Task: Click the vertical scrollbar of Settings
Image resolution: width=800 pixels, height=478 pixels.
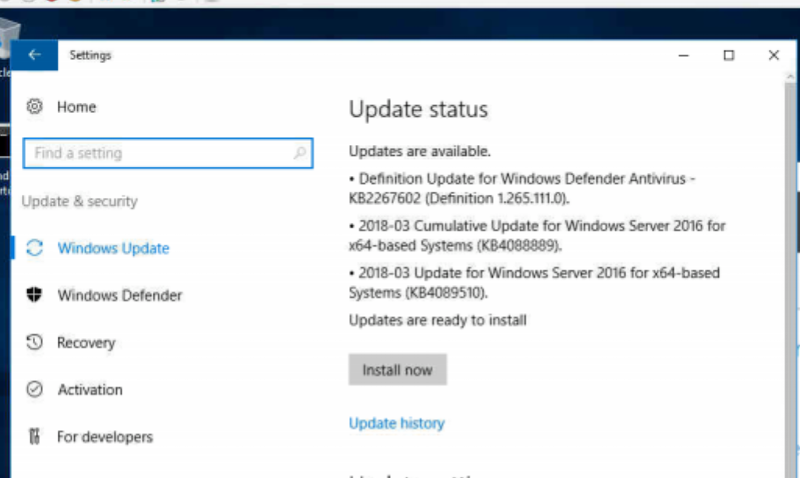Action: pyautogui.click(x=790, y=280)
